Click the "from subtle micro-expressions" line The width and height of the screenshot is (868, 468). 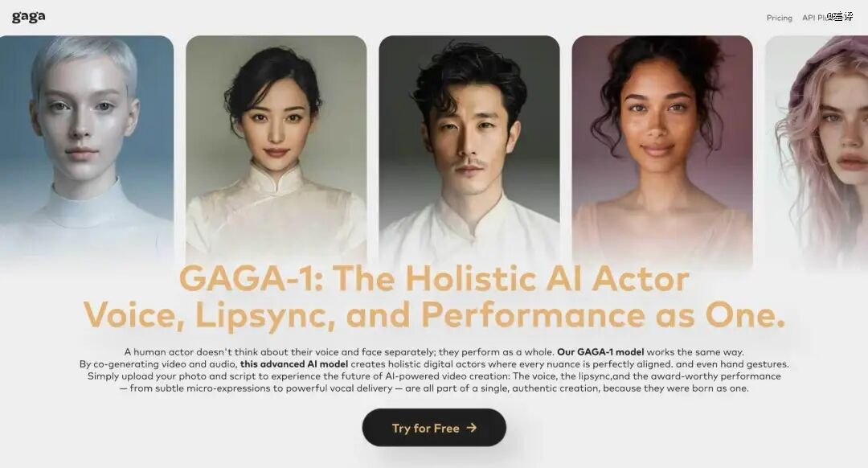[x=434, y=389]
